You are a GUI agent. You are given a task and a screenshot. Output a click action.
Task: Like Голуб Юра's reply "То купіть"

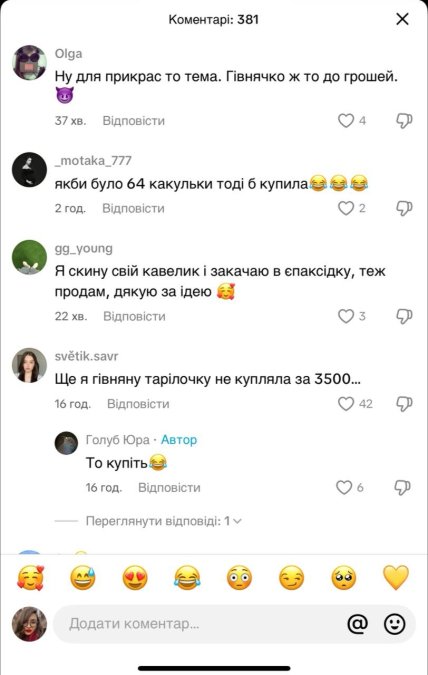pos(344,487)
